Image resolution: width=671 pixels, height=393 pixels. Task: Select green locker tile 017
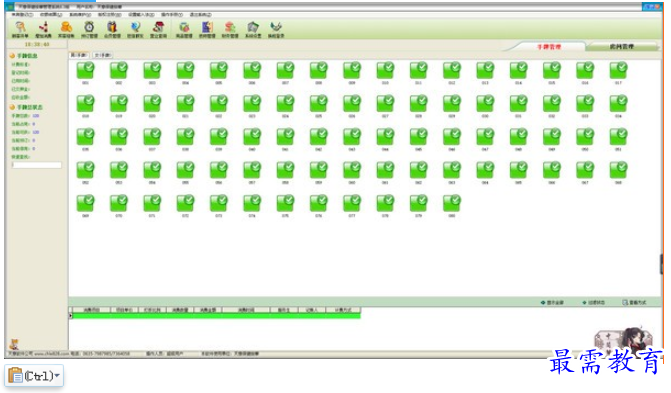click(618, 70)
